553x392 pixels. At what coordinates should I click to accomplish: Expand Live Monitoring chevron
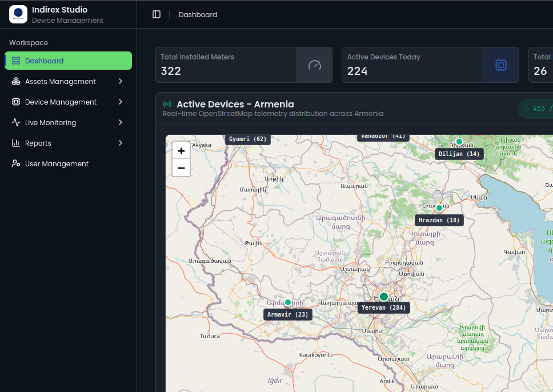tap(121, 122)
